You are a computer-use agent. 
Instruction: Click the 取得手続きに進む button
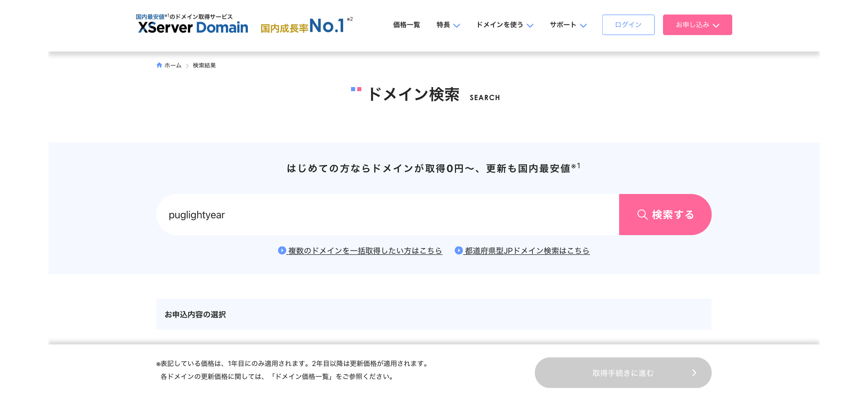pyautogui.click(x=623, y=373)
